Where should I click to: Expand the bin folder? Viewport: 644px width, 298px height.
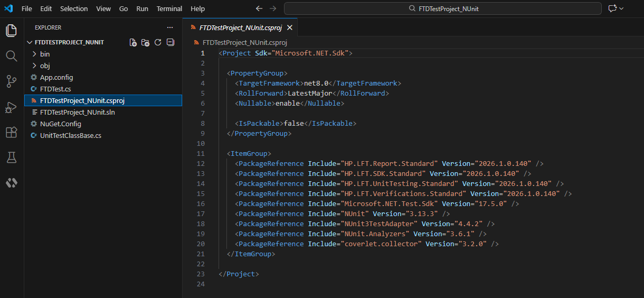[45, 54]
